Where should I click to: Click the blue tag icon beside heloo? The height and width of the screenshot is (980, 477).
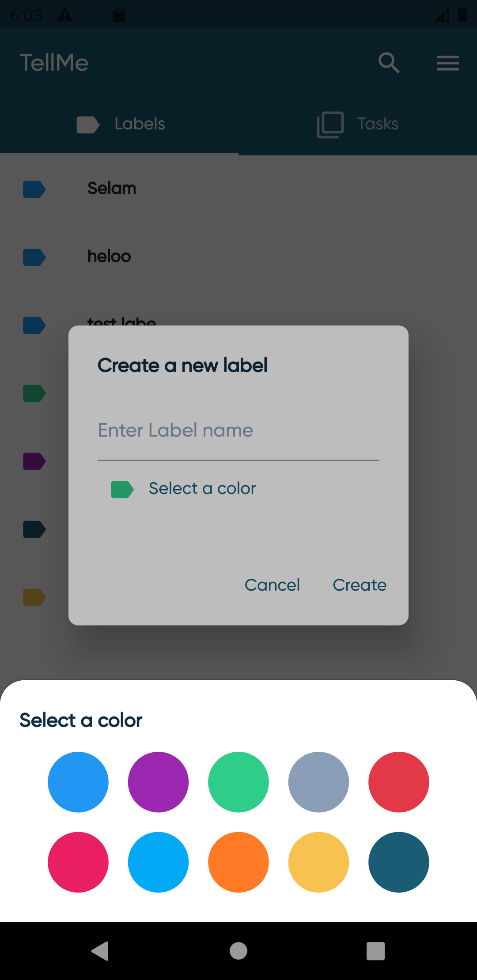34,257
